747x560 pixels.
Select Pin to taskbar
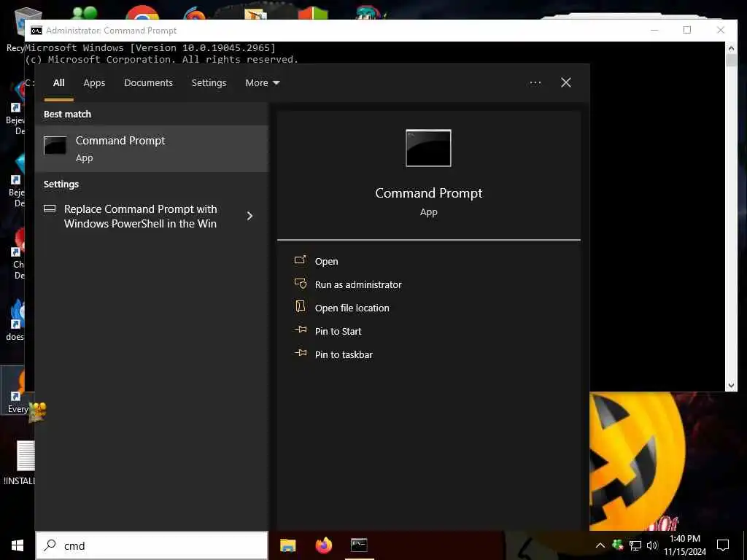coord(344,355)
